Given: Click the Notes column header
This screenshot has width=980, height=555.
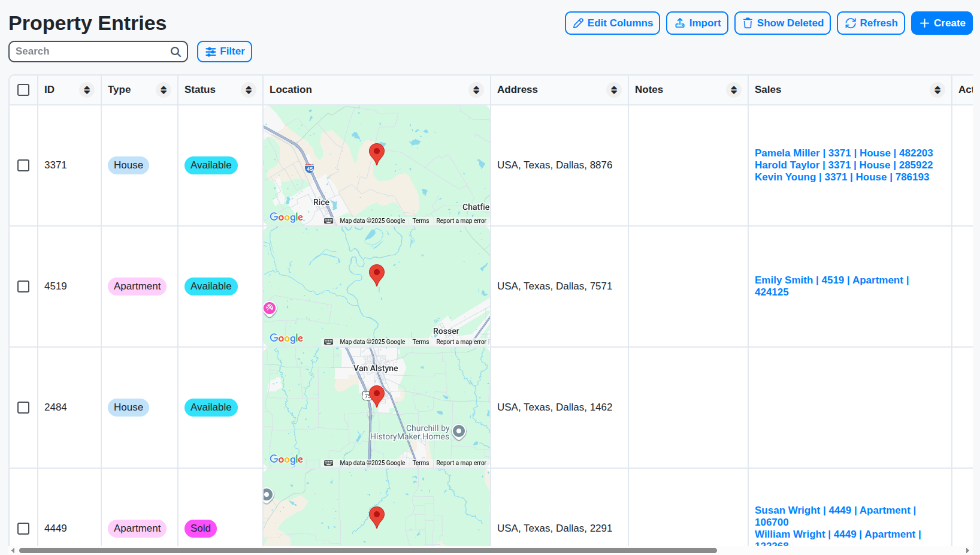Looking at the screenshot, I should 649,89.
